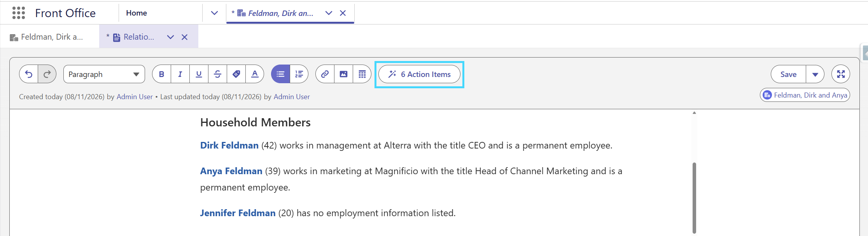Image resolution: width=868 pixels, height=236 pixels.
Task: Toggle strikethrough formatting
Action: (217, 74)
